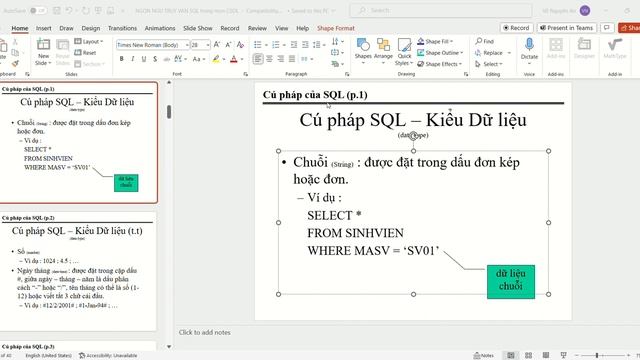Image resolution: width=640 pixels, height=360 pixels.
Task: Start Slide Show from status bar
Action: point(563,356)
